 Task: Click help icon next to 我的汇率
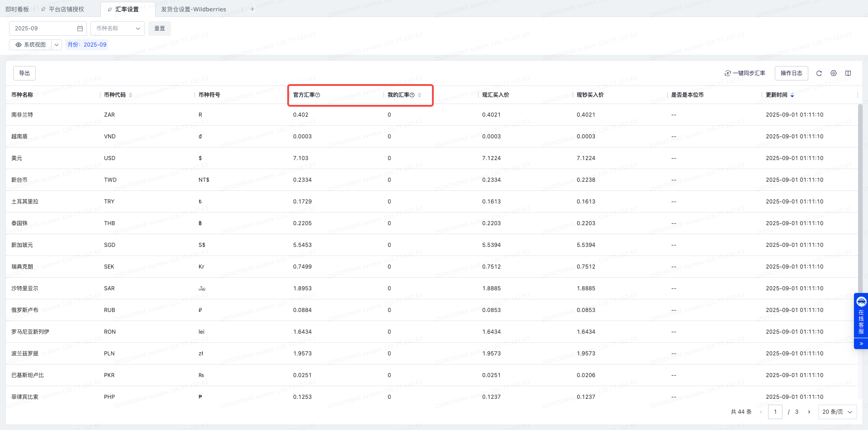tap(412, 95)
